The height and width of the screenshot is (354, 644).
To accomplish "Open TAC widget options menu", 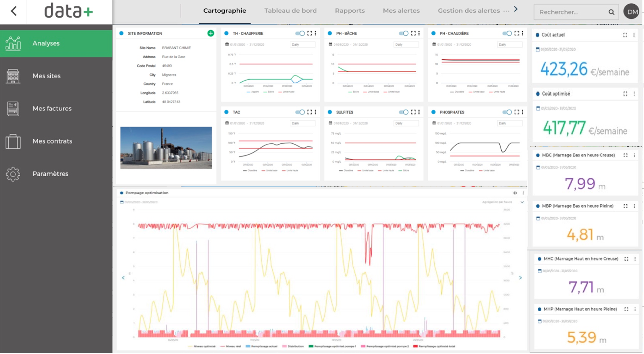I will click(315, 112).
